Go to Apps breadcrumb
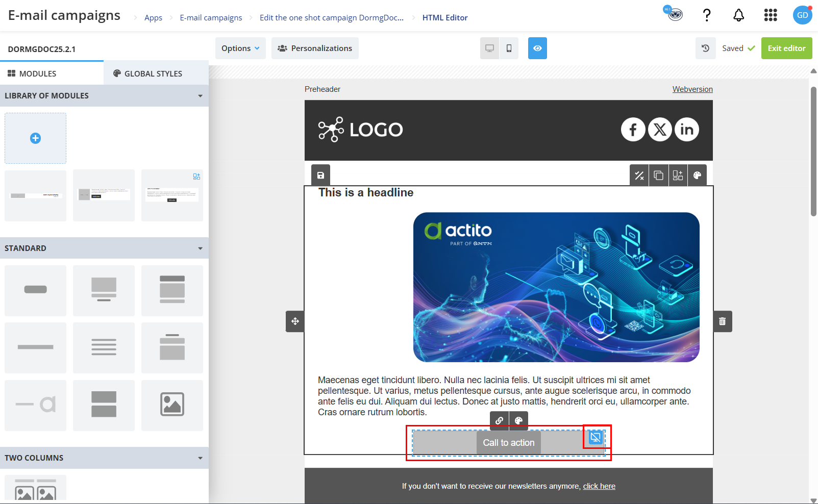 coord(153,18)
